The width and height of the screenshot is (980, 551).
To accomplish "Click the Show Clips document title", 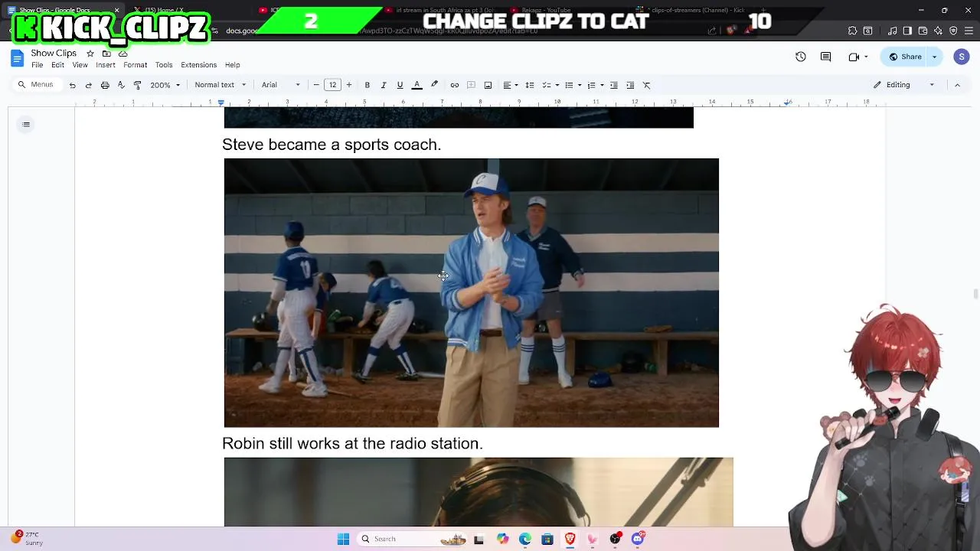I will point(54,54).
